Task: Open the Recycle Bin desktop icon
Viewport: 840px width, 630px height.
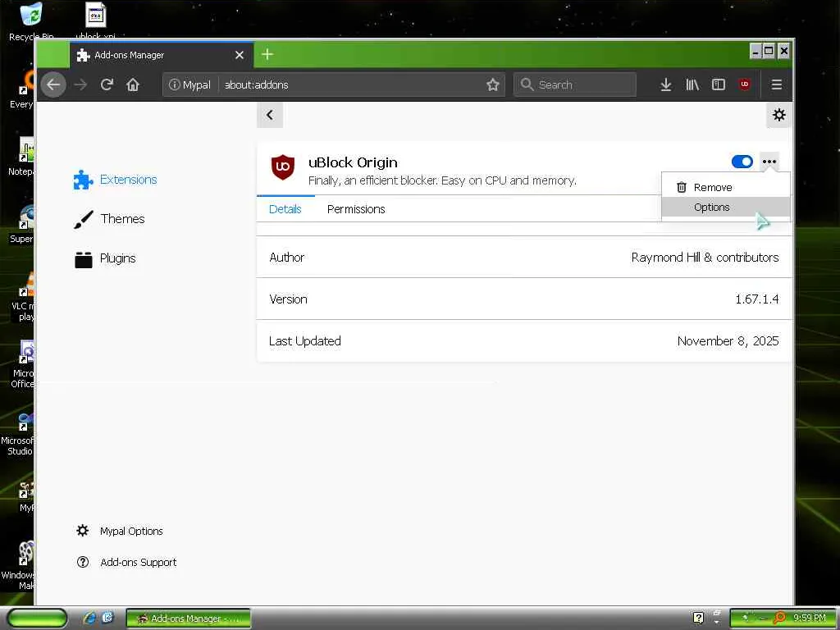Action: pos(31,22)
